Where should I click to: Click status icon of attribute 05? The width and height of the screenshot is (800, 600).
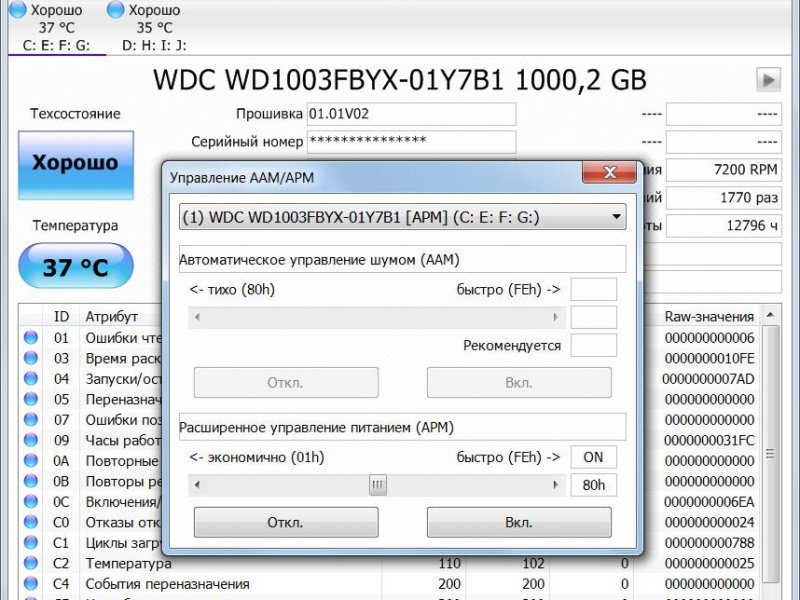(31, 398)
